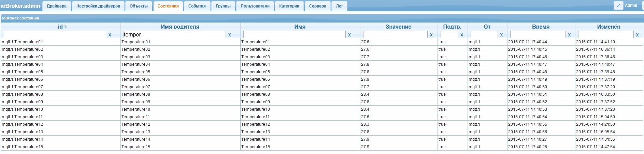Focus the От filter input

click(484, 34)
